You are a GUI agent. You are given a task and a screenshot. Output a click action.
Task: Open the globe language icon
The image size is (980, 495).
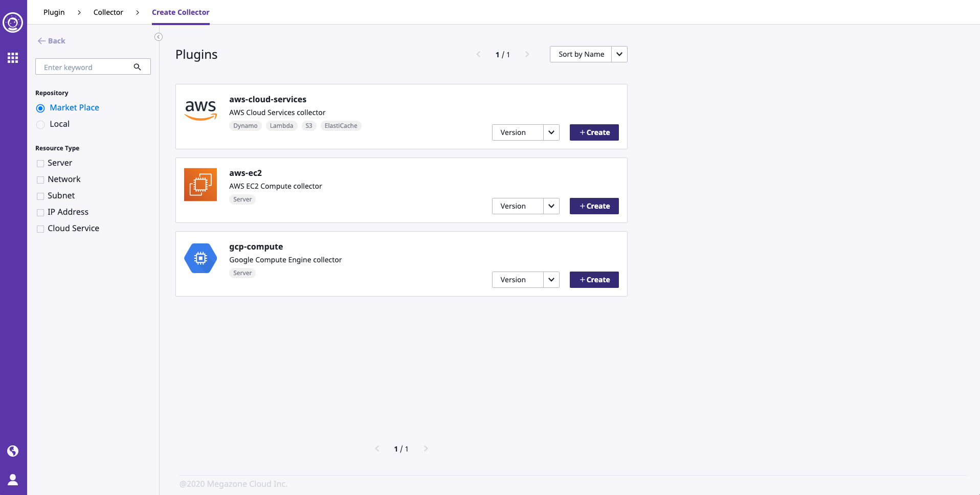coord(13,451)
